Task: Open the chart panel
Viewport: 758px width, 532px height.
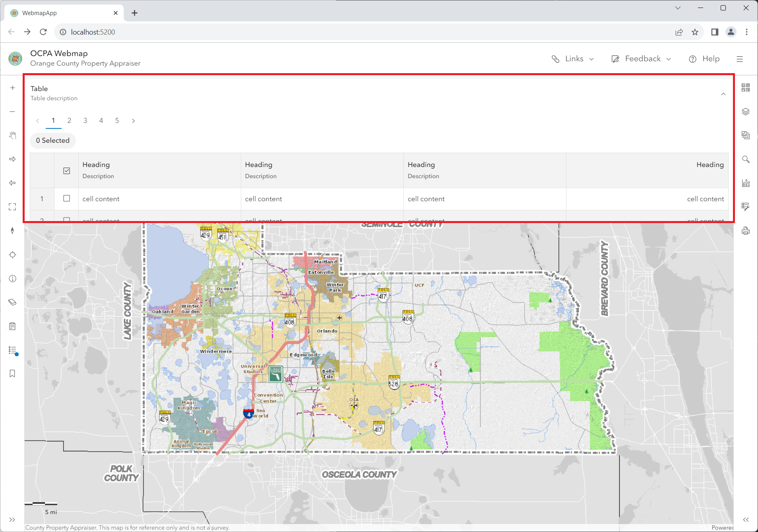Action: 746,183
